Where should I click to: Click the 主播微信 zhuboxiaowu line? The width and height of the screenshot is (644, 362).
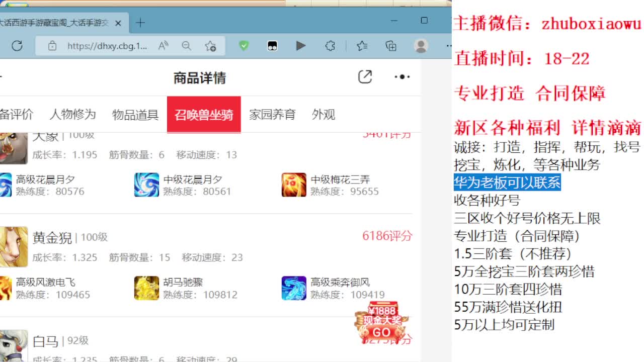tap(547, 24)
